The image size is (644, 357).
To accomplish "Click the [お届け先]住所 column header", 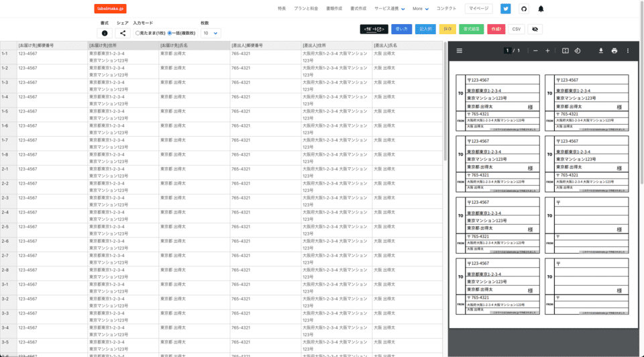I will (x=123, y=46).
